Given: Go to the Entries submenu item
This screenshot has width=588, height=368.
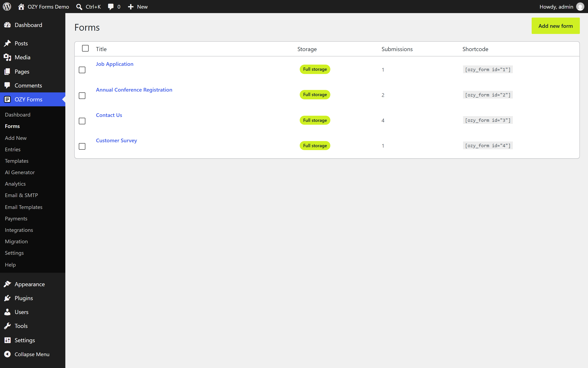Looking at the screenshot, I should tap(13, 149).
